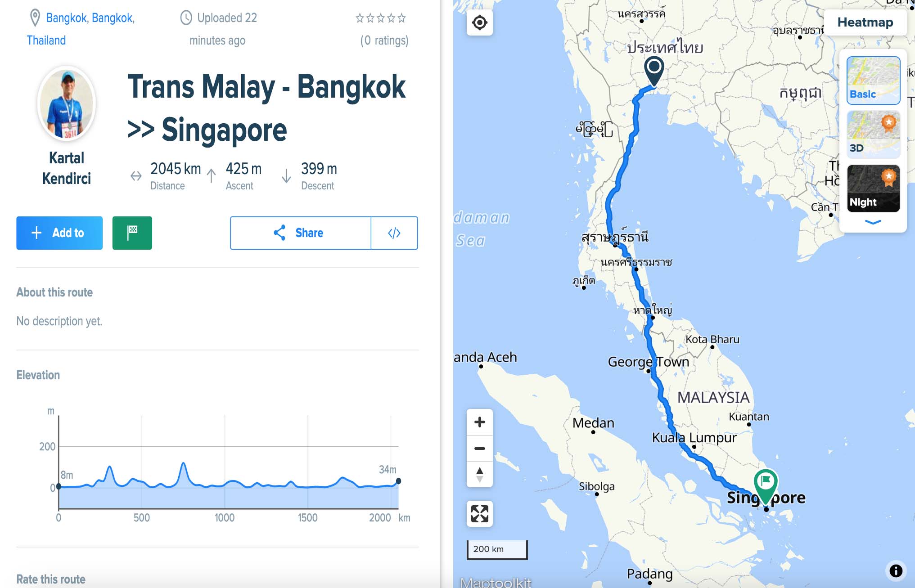Select the Basic map style

point(873,80)
